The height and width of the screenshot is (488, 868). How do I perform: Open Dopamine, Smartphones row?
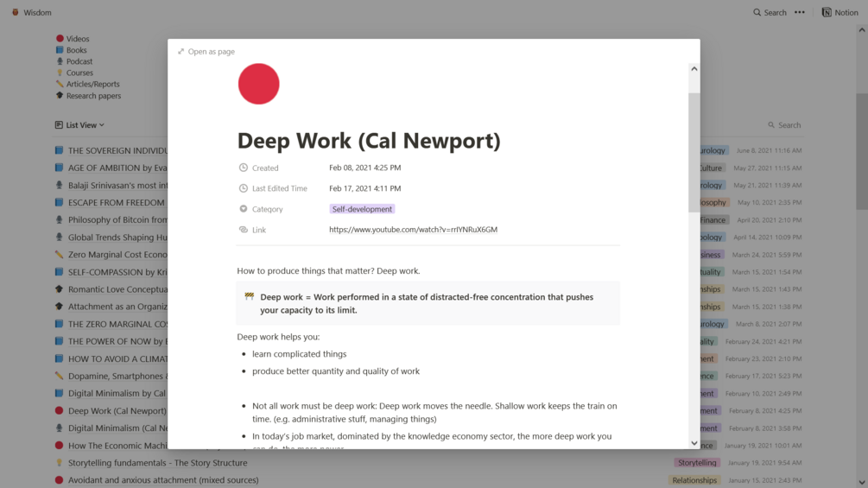(x=117, y=377)
